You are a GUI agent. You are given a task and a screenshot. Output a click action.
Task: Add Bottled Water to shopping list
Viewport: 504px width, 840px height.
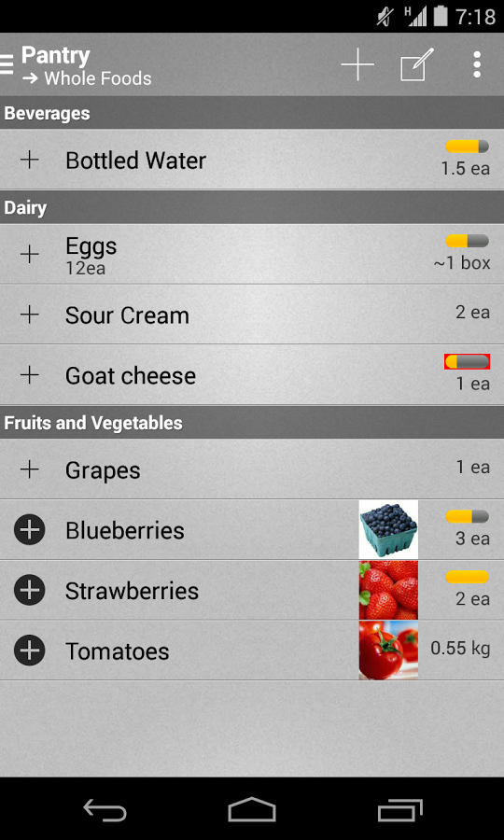pos(30,160)
